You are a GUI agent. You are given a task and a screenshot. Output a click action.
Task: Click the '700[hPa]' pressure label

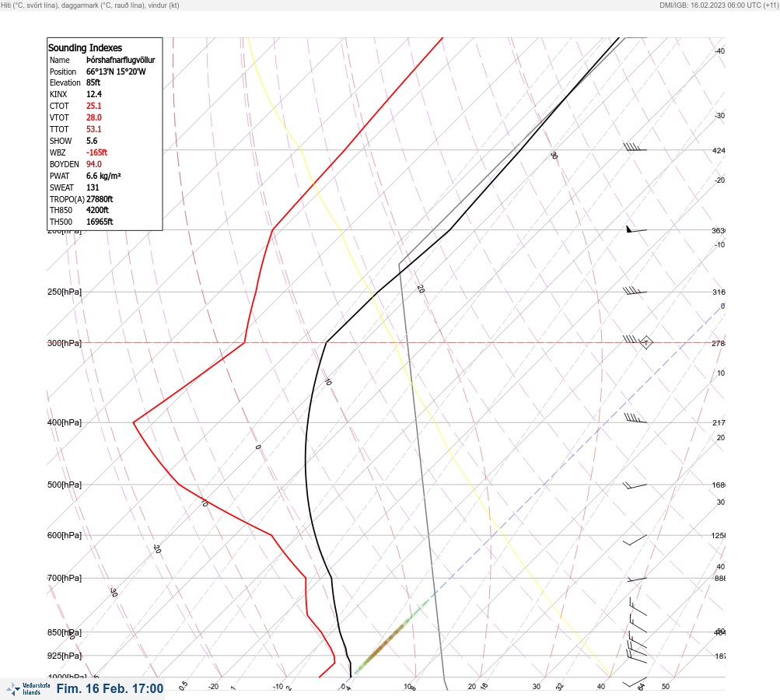click(65, 578)
